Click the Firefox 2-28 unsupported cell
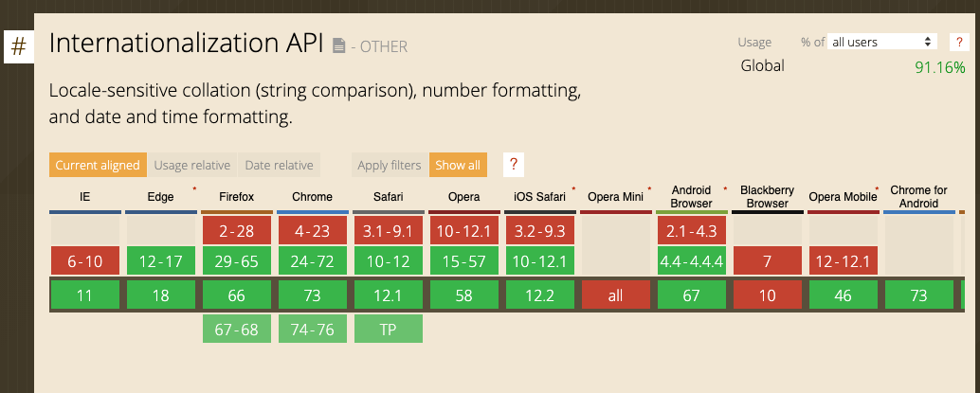This screenshot has height=393, width=980. [x=236, y=230]
